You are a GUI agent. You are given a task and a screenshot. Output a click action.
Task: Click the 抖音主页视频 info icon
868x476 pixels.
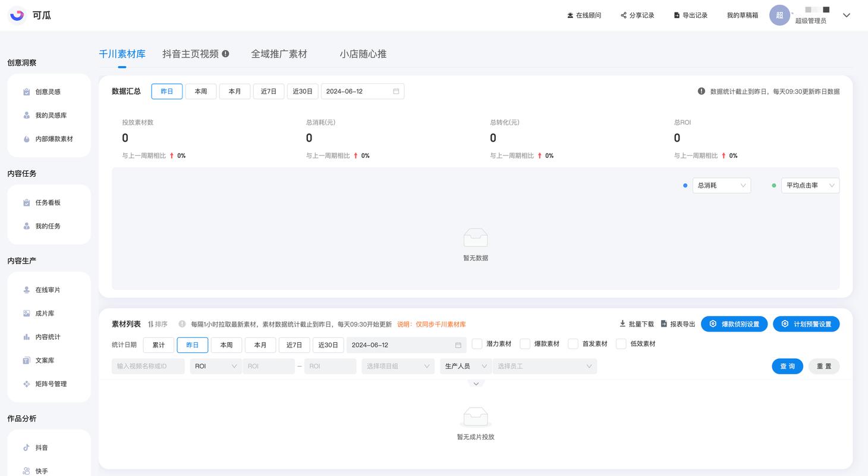(225, 54)
